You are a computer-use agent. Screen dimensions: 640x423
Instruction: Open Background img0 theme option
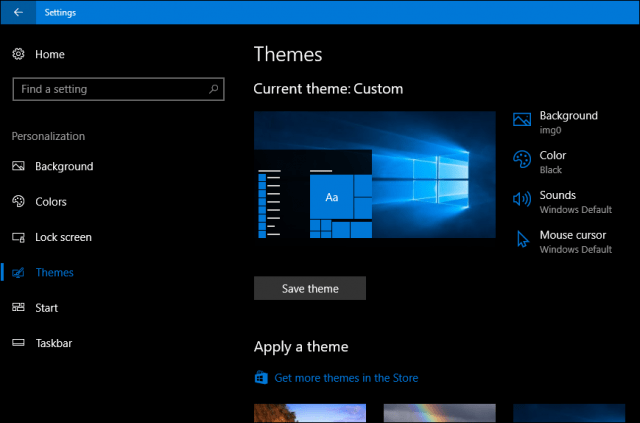569,122
